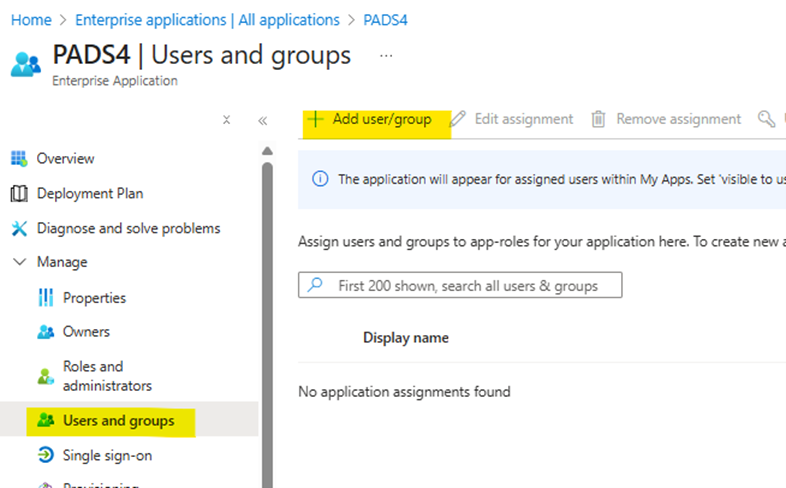The width and height of the screenshot is (786, 488).
Task: Click the Single sign-on arrow icon
Action: pyautogui.click(x=46, y=455)
